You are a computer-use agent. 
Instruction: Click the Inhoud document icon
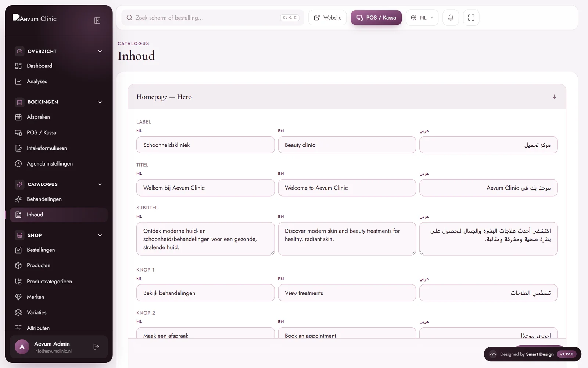point(18,215)
